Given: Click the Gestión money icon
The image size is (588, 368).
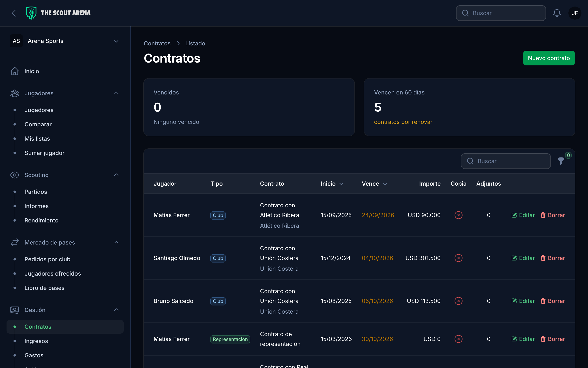Looking at the screenshot, I should [x=14, y=310].
